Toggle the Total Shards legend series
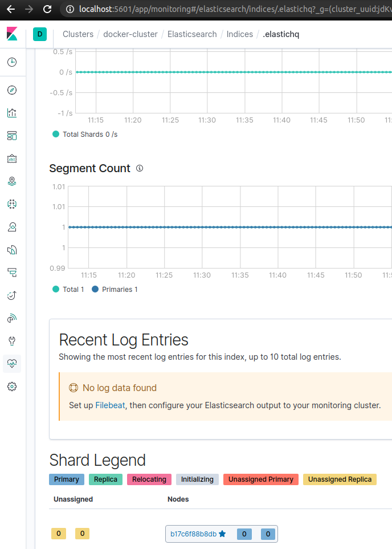Screen dimensions: 392x549 pyautogui.click(x=85, y=135)
